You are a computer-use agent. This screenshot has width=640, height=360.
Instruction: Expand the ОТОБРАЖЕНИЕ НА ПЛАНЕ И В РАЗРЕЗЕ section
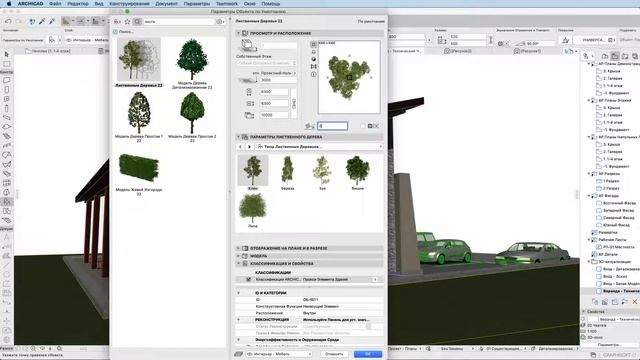(239, 248)
